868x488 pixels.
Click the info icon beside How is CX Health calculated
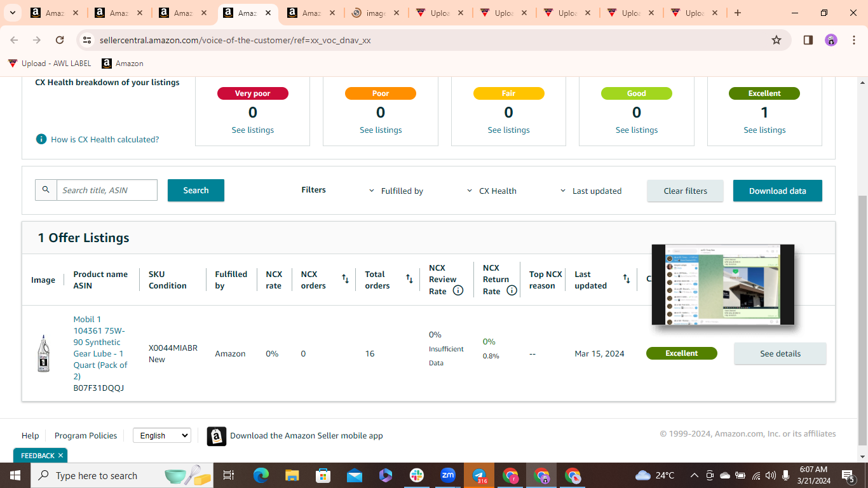[41, 139]
